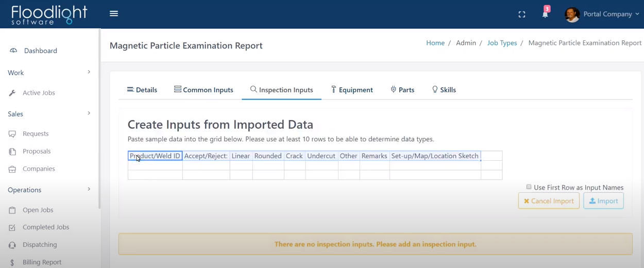Click the Floodlight Software logo
The height and width of the screenshot is (268, 644).
[49, 14]
